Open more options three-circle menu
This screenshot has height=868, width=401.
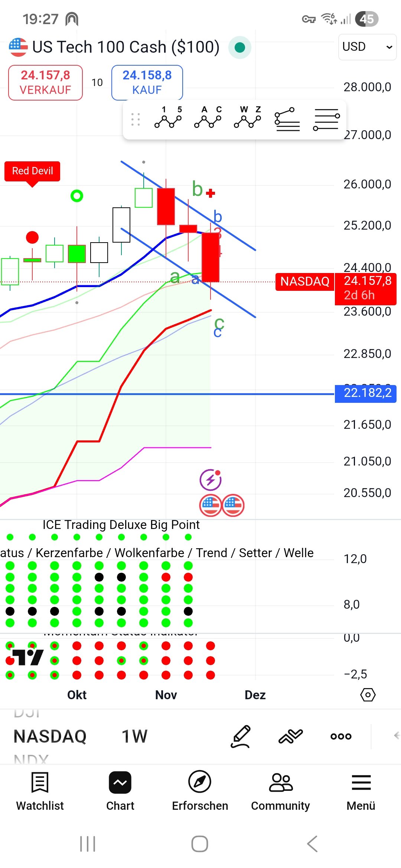click(x=341, y=736)
